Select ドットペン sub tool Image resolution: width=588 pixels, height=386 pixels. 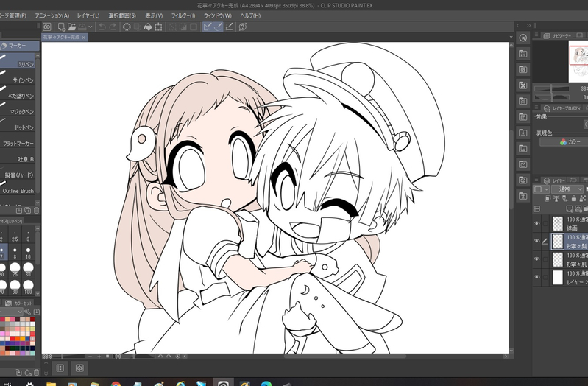pos(18,124)
